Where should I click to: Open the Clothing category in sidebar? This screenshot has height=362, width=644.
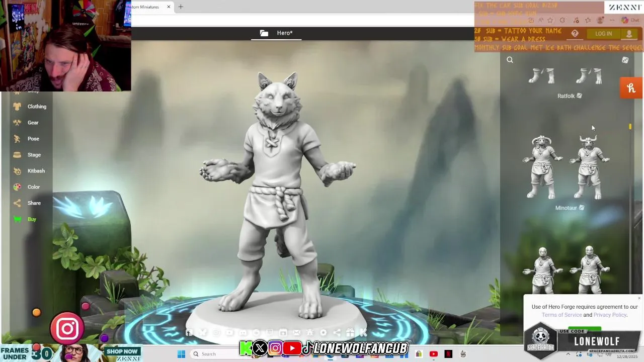pos(30,107)
